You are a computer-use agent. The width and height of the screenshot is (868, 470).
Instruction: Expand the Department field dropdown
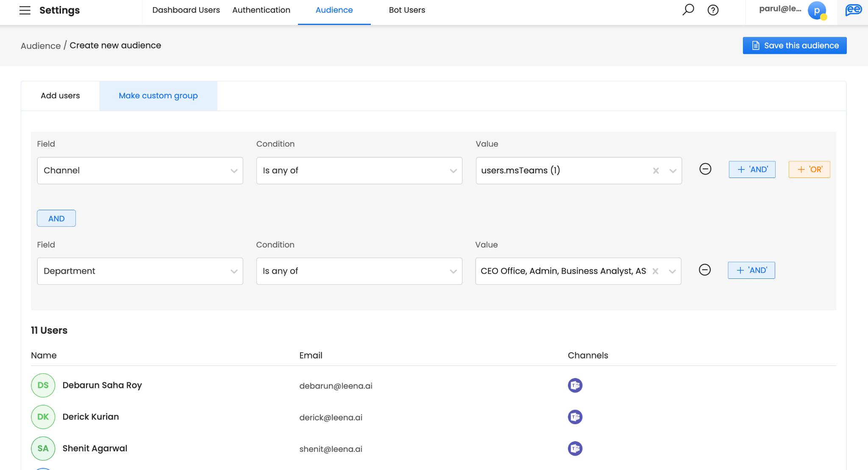140,271
